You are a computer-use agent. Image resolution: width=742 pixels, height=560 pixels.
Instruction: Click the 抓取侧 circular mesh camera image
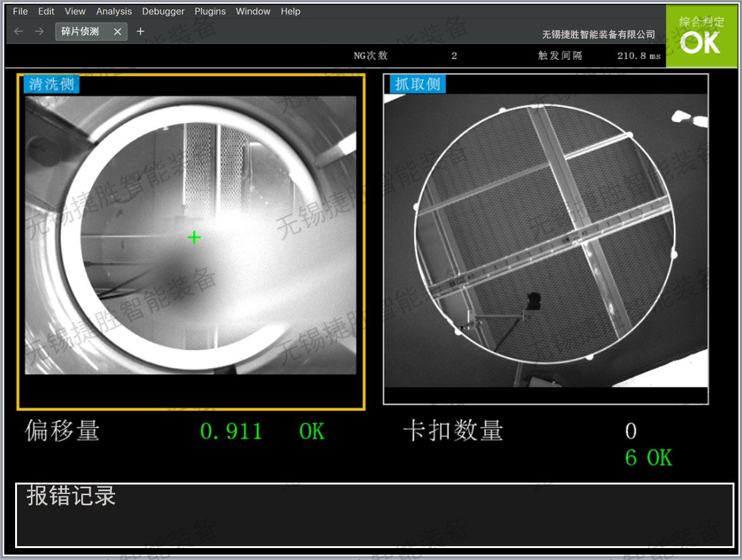click(x=544, y=234)
